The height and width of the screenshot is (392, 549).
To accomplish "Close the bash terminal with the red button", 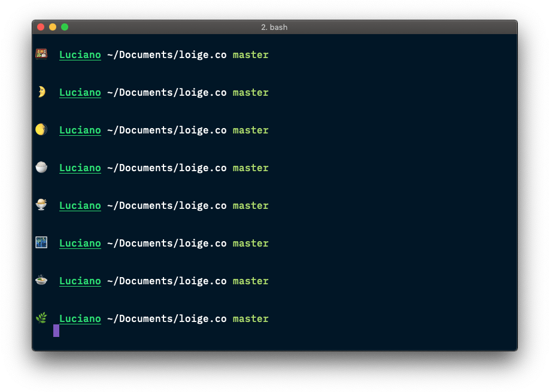I will point(41,27).
